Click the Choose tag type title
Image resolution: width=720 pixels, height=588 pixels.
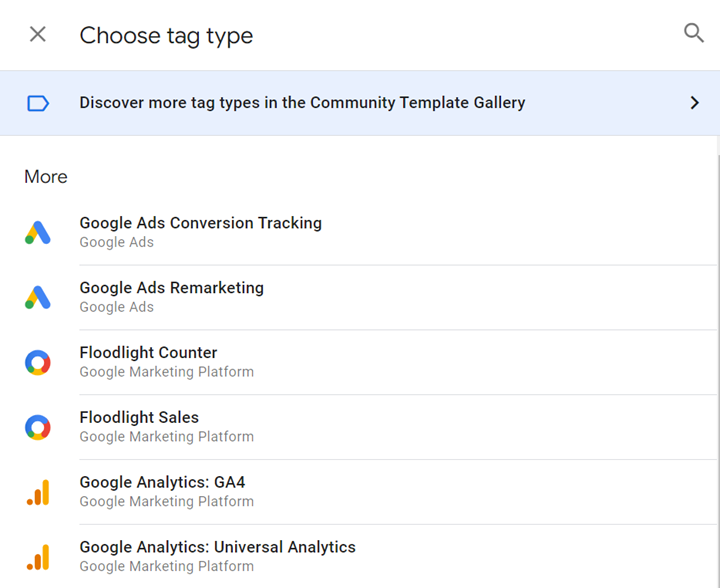166,36
